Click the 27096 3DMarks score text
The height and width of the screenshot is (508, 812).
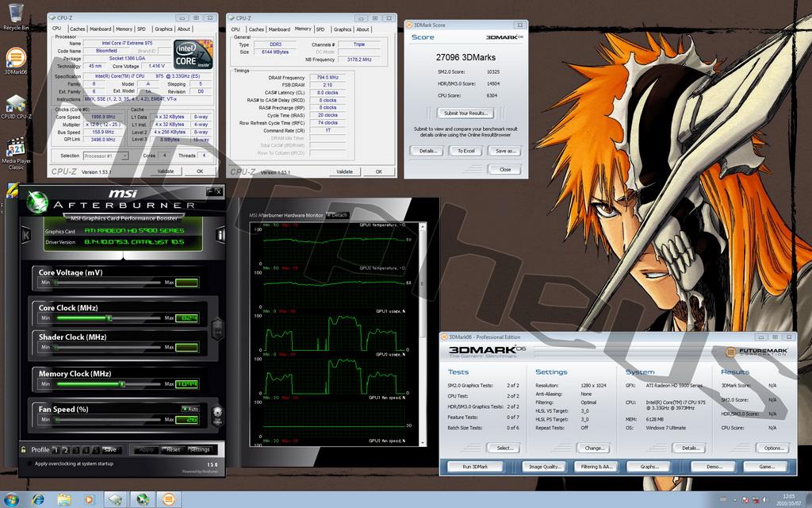[465, 57]
